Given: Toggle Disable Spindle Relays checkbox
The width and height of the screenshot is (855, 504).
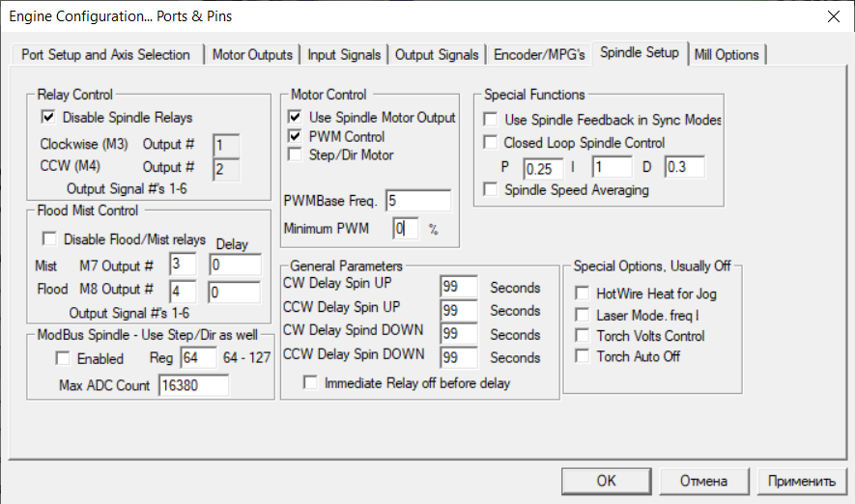Looking at the screenshot, I should click(47, 118).
